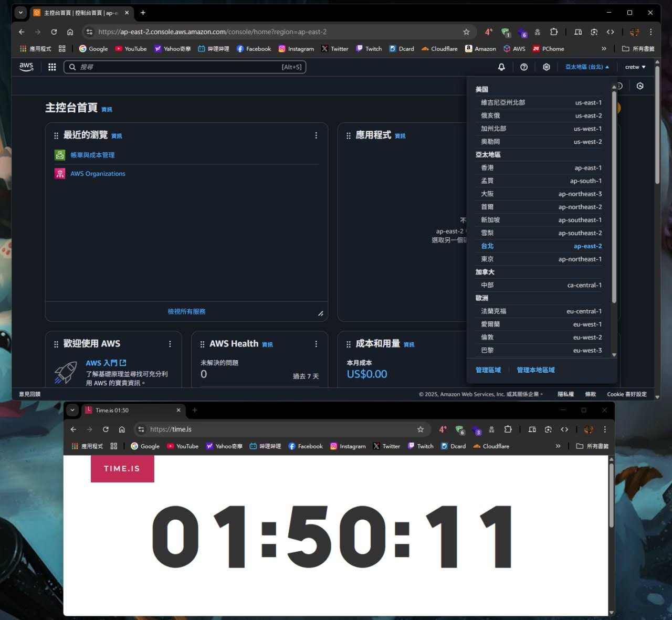Open Cloudflare bookmark in AWS window
Screen dimensions: 672x620
[x=439, y=49]
